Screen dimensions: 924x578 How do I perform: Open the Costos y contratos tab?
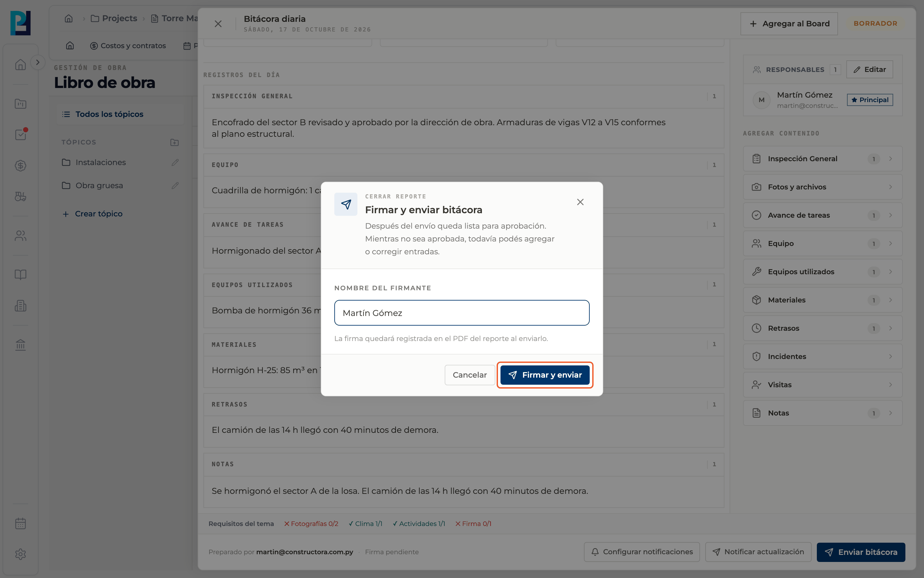(128, 46)
